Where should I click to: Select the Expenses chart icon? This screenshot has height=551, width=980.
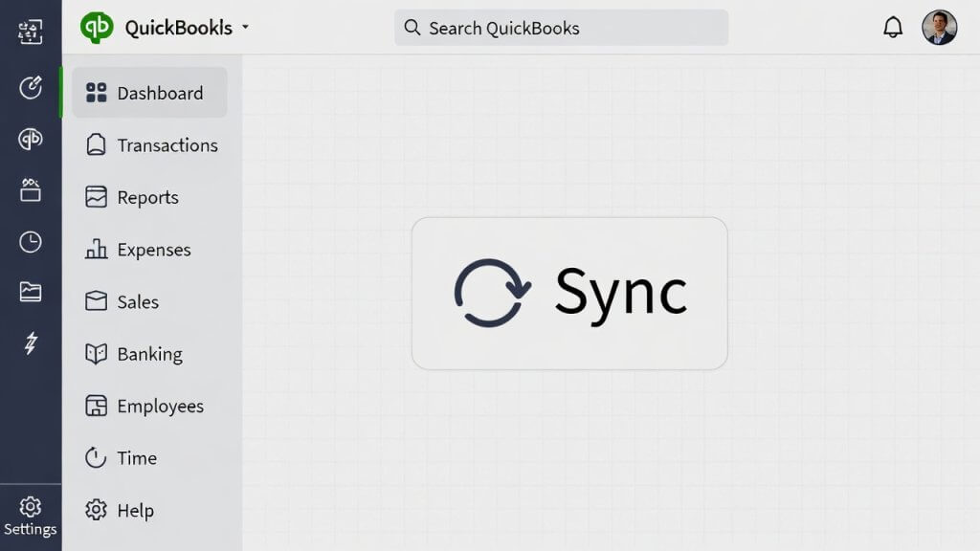[x=97, y=250]
